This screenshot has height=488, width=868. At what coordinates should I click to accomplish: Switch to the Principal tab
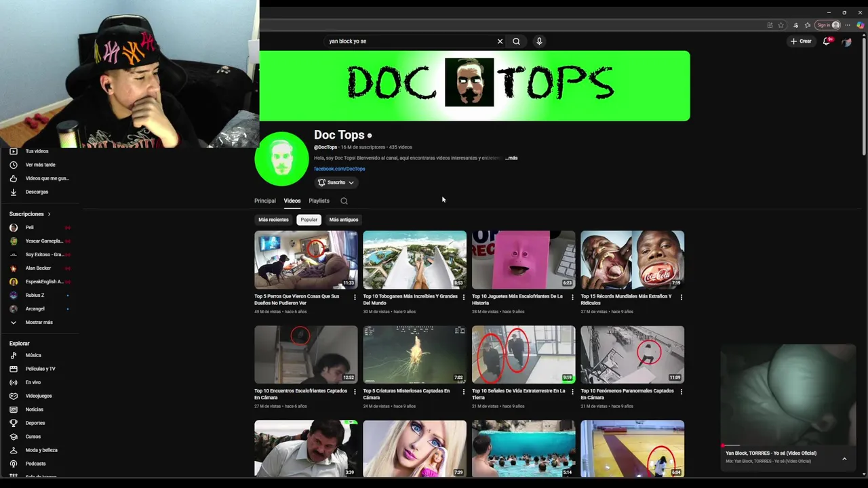tap(265, 201)
